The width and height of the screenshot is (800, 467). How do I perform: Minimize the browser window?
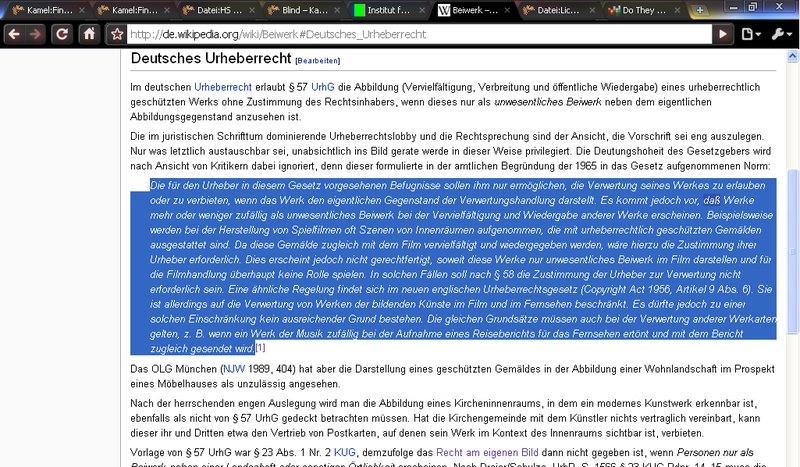(x=734, y=7)
